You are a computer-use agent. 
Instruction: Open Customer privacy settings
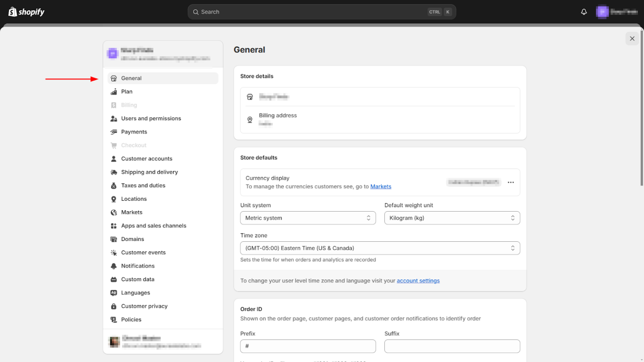tap(144, 306)
